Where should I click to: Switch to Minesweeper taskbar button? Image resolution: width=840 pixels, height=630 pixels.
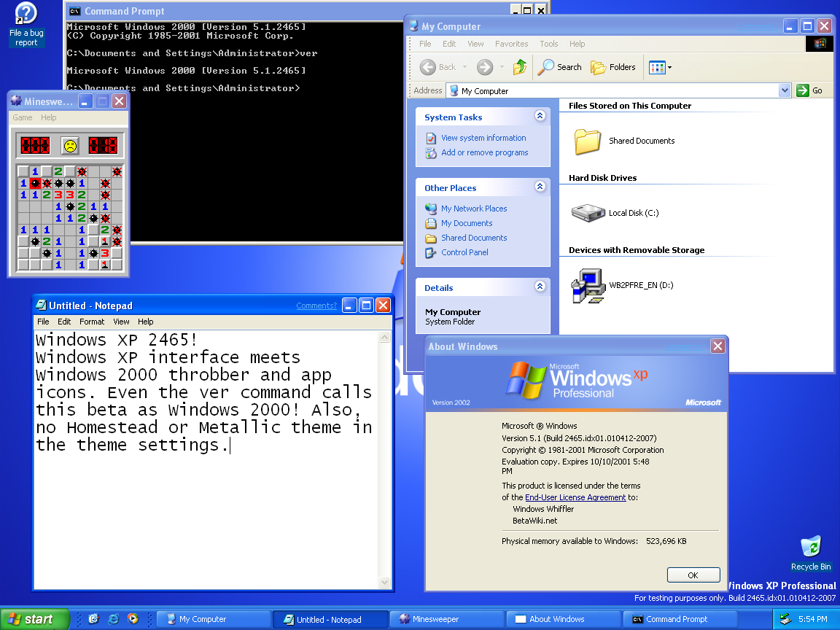pyautogui.click(x=447, y=619)
